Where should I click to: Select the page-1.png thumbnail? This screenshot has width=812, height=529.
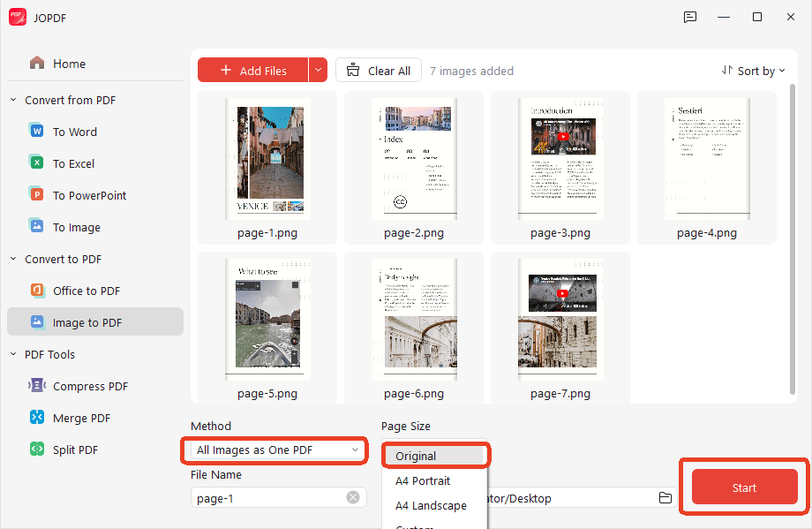pos(267,167)
